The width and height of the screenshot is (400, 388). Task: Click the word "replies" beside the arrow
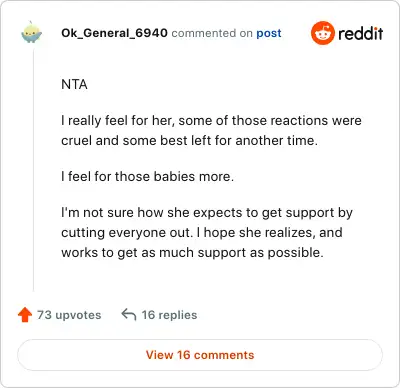178,315
